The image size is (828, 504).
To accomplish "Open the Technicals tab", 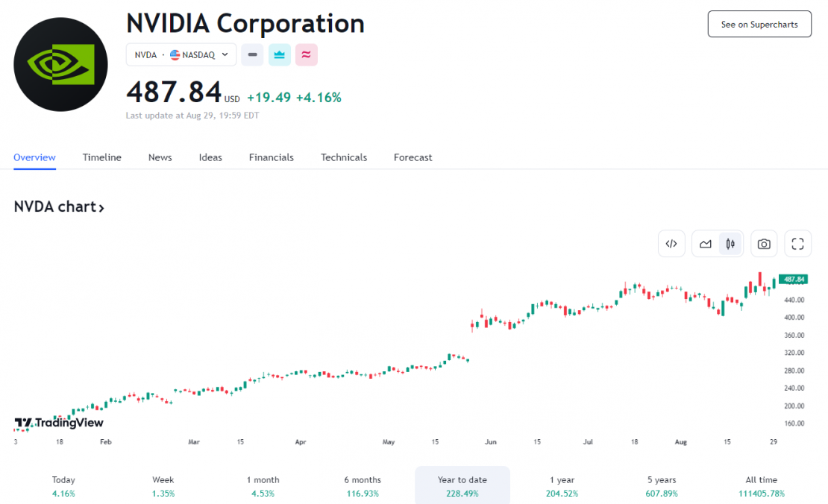I will (x=343, y=157).
